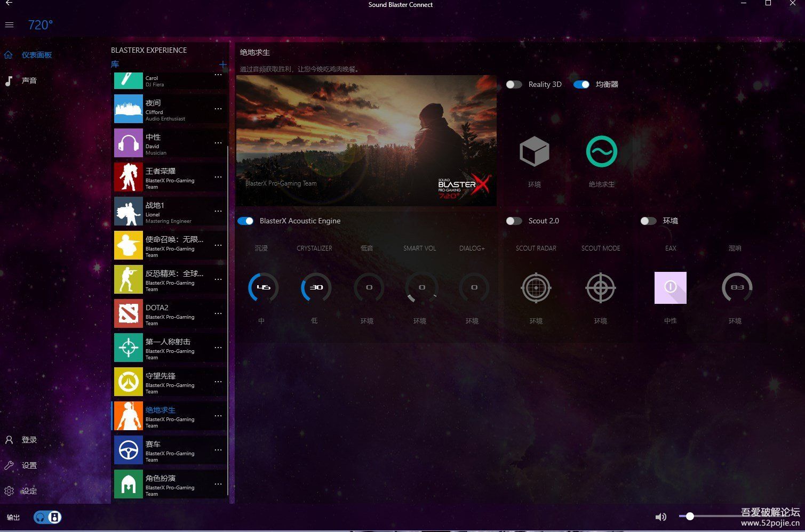Disable the BlasterX Acoustic Engine switch

[x=246, y=221]
